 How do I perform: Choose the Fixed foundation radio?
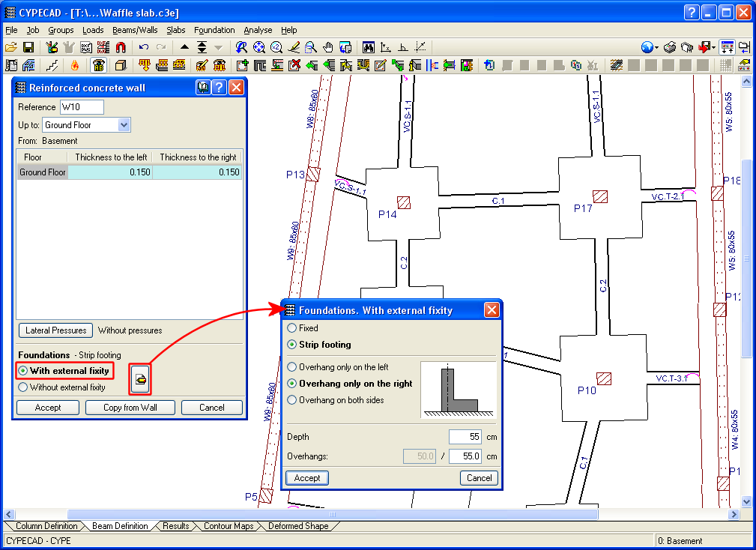(303, 328)
